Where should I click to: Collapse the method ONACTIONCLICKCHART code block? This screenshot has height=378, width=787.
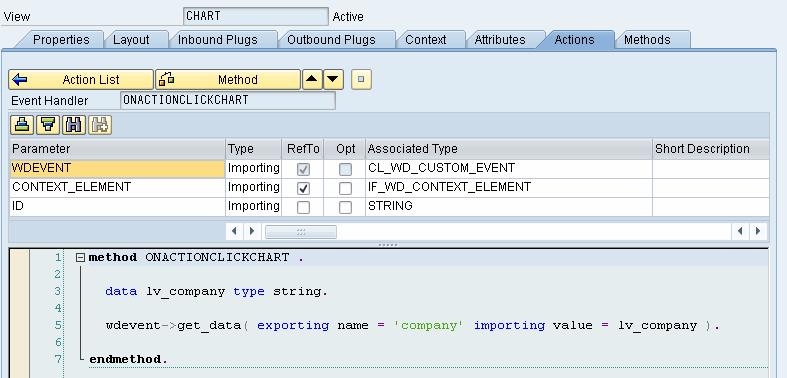(x=80, y=258)
